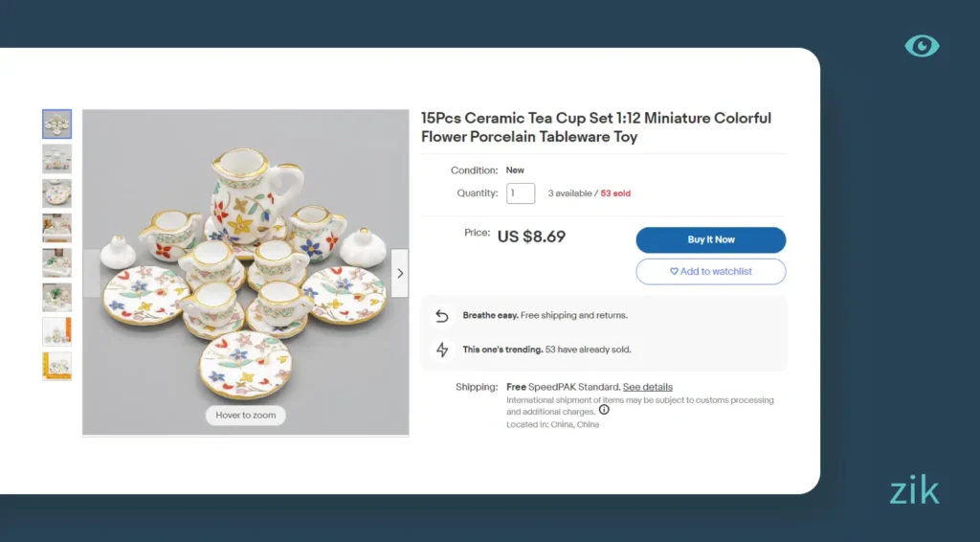Click the main tea set product image
Viewport: 980px width, 542px height.
pos(246,273)
